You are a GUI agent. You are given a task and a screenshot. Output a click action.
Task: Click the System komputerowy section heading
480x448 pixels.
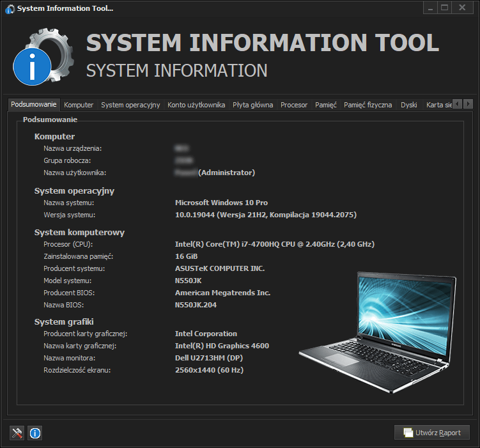click(79, 232)
